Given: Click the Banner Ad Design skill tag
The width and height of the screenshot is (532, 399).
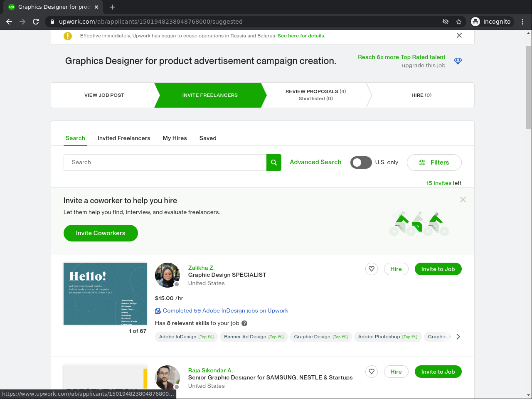Looking at the screenshot, I should point(254,337).
